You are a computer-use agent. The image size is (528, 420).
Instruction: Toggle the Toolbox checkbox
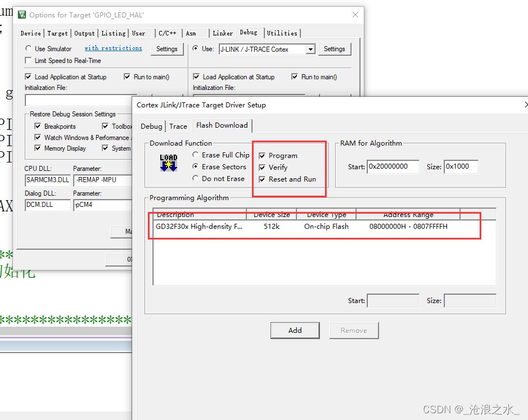click(x=105, y=127)
